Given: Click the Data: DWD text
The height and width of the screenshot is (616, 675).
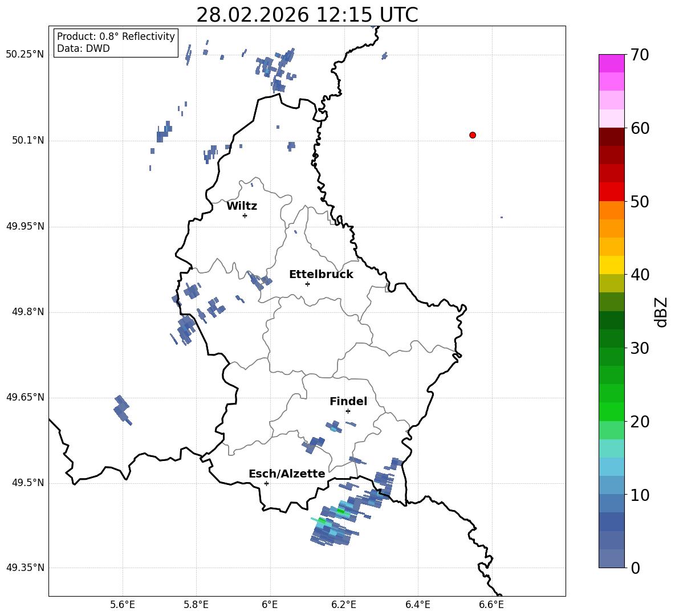Looking at the screenshot, I should pyautogui.click(x=83, y=48).
